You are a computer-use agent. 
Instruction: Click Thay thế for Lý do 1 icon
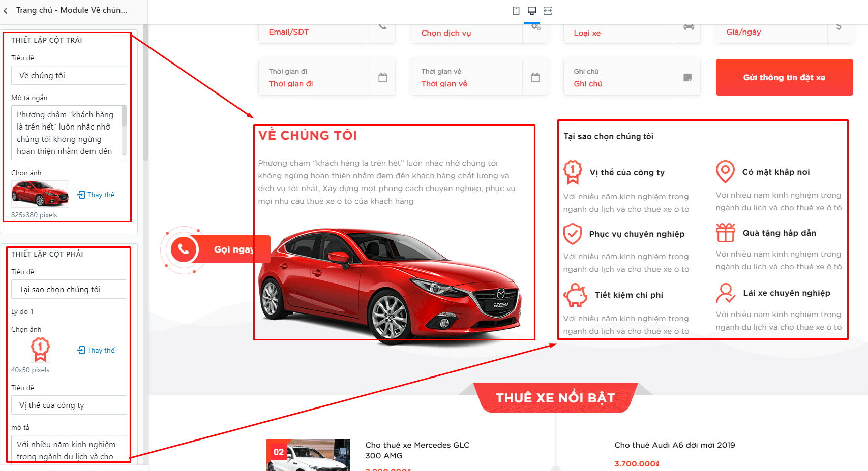[96, 350]
